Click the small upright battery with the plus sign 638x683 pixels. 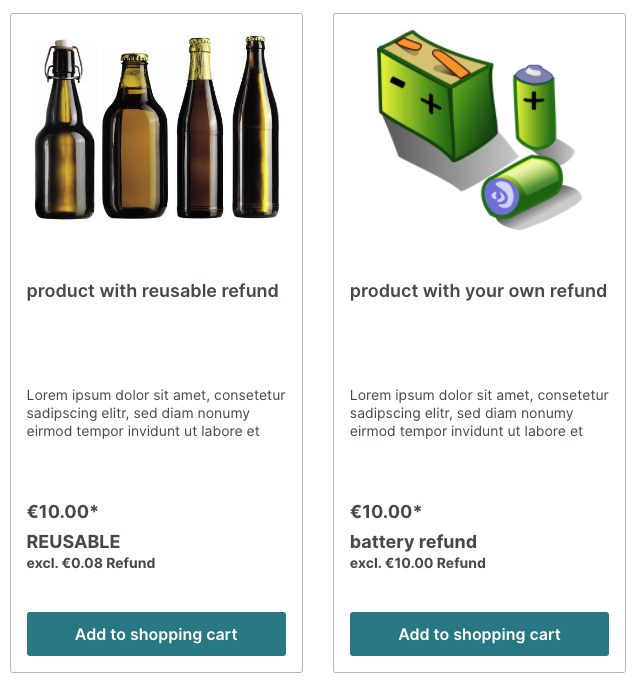[533, 105]
